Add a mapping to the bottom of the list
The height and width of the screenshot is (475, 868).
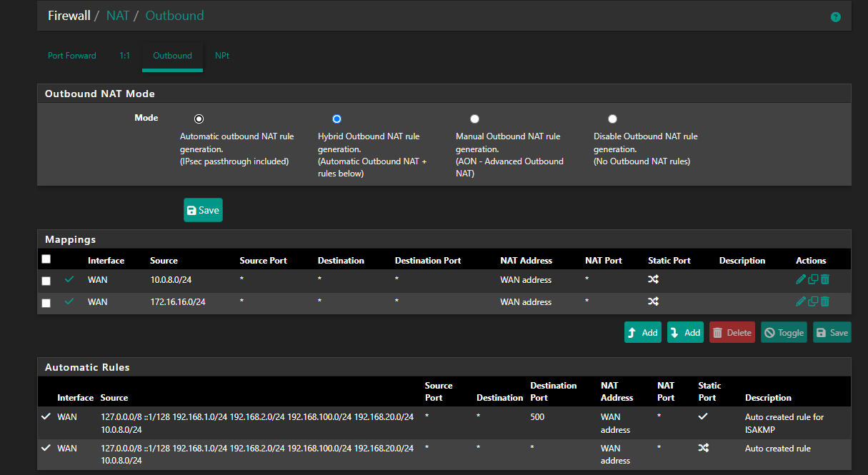(x=686, y=332)
